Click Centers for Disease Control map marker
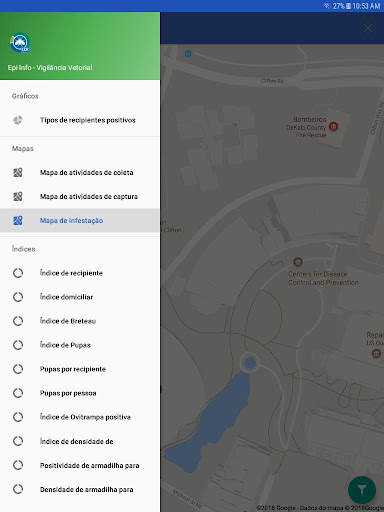Image resolution: width=384 pixels, height=512 pixels. click(298, 262)
